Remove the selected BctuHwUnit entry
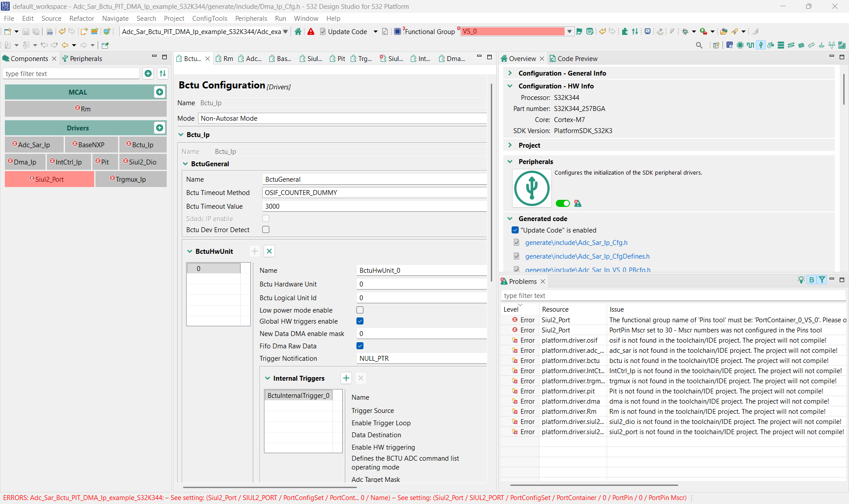Image resolution: width=849 pixels, height=504 pixels. 269,251
